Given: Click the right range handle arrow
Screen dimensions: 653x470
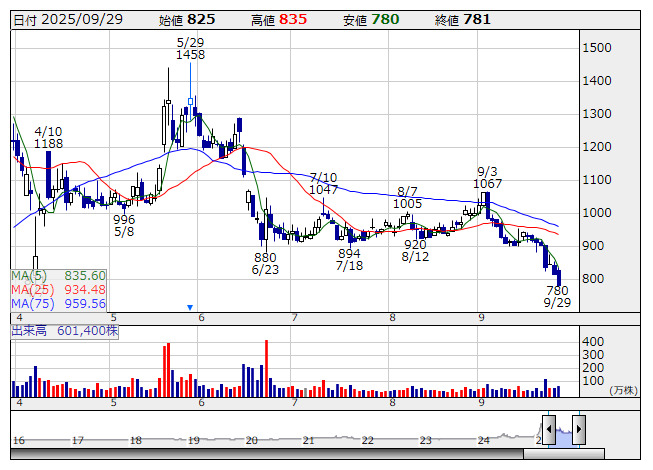Looking at the screenshot, I should click(579, 429).
